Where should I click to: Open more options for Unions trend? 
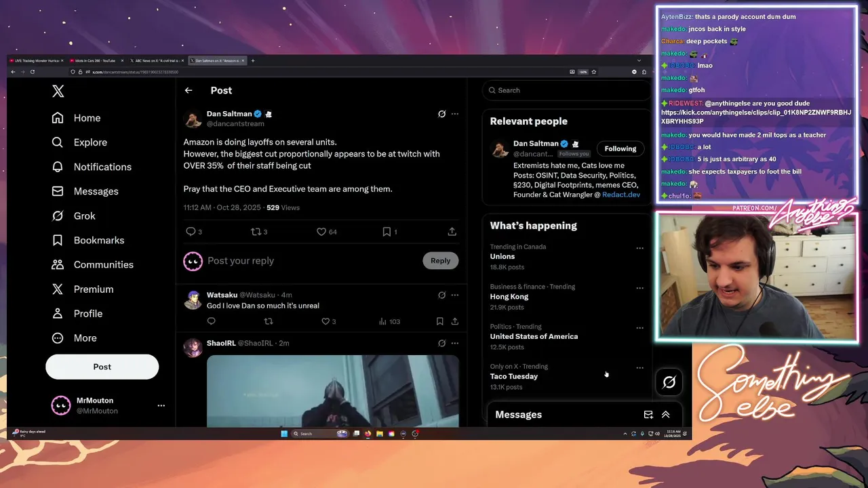(639, 248)
